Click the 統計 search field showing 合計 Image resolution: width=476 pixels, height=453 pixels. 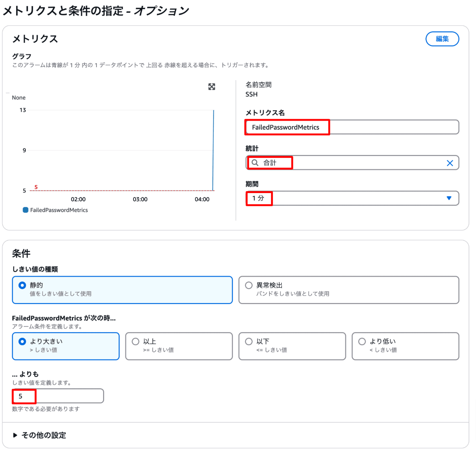(352, 162)
